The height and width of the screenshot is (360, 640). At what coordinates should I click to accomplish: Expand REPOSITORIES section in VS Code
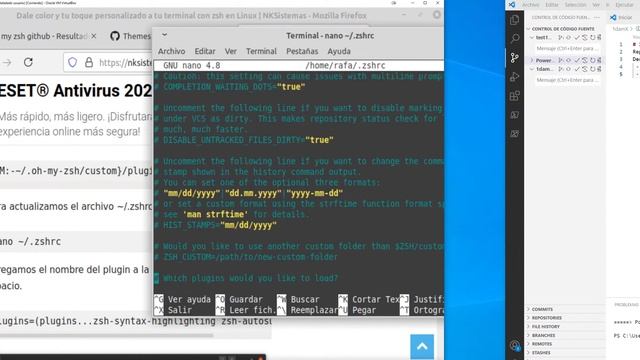click(x=546, y=318)
